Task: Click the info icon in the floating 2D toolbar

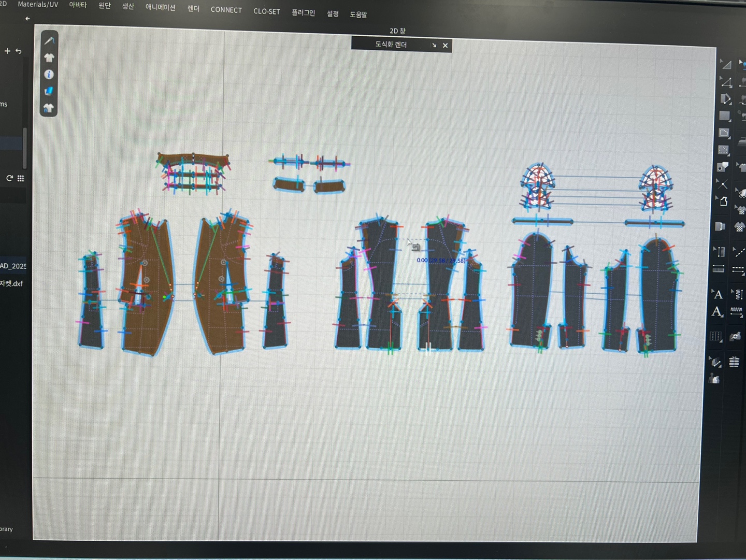Action: (x=49, y=75)
